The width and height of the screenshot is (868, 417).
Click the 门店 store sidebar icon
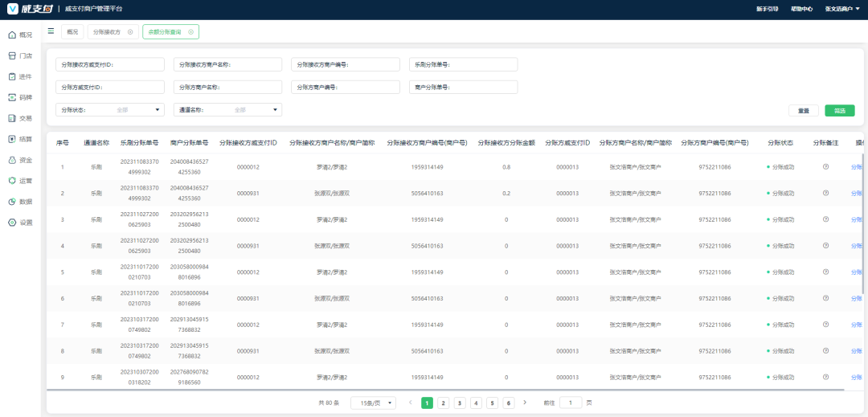pyautogui.click(x=19, y=55)
